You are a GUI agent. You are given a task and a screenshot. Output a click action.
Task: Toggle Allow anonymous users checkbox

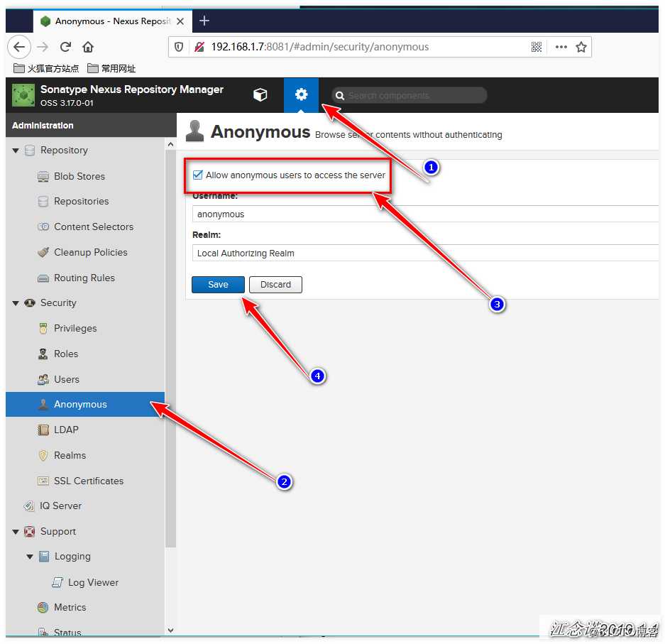click(x=197, y=175)
